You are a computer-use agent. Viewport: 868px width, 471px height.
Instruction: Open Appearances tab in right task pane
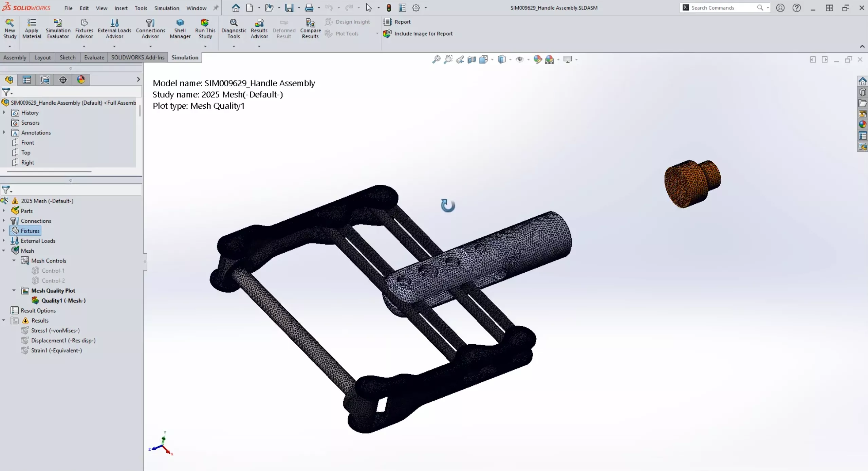coord(863,125)
